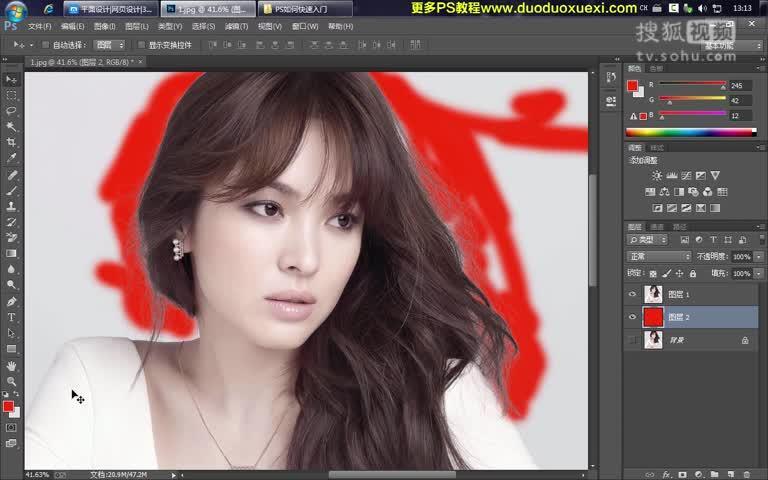Open the Move tool preset picker arrow

pos(32,45)
